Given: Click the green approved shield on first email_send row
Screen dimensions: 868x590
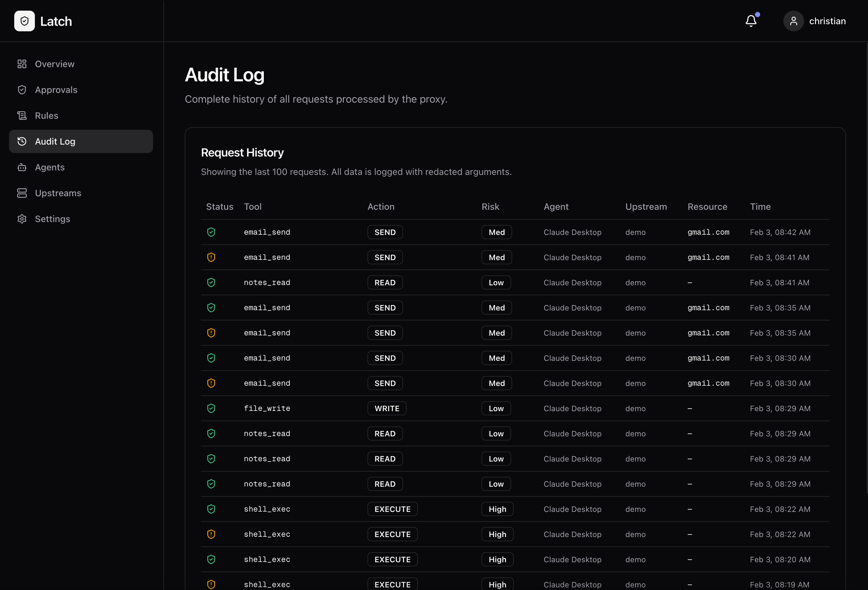Looking at the screenshot, I should tap(211, 232).
